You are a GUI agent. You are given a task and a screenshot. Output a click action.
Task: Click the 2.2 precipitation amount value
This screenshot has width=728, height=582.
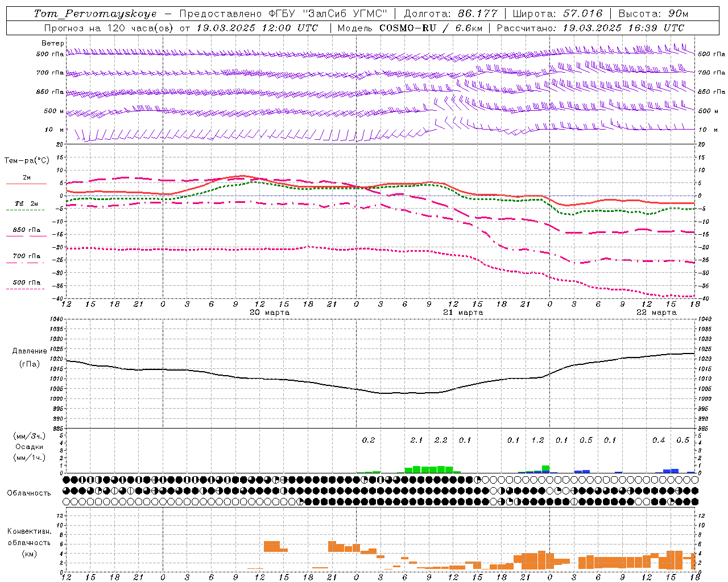tap(441, 440)
